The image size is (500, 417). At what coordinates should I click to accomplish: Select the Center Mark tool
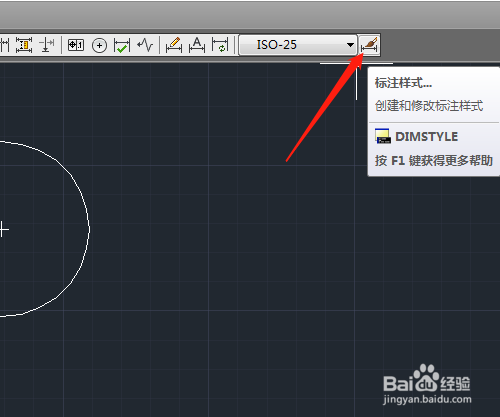pyautogui.click(x=99, y=45)
